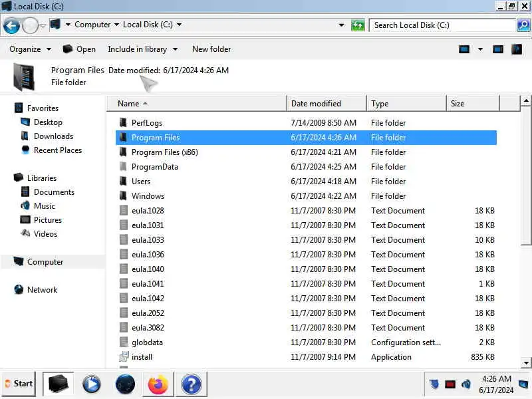Toggle the preview pane icon
Viewport: 532px width, 399px height.
tap(497, 49)
